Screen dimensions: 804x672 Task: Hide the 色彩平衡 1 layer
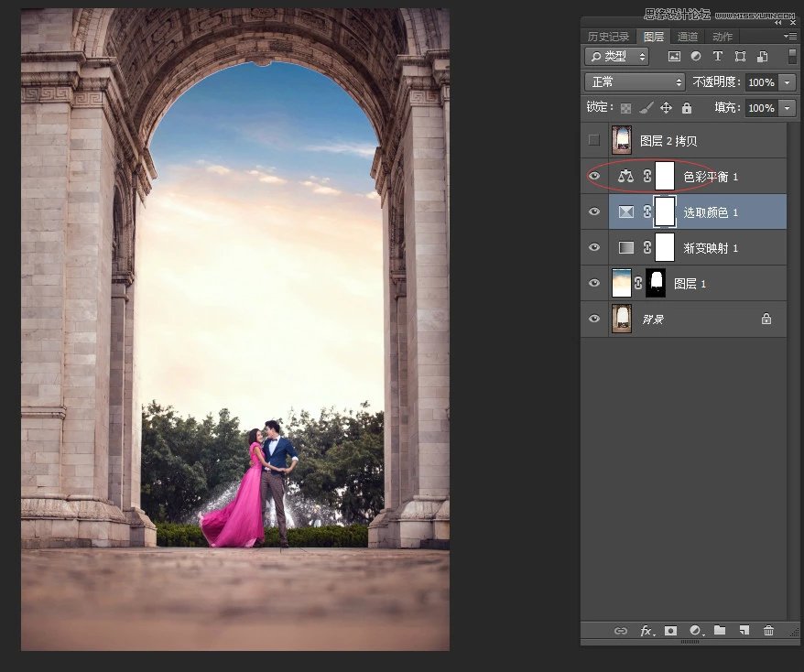pos(594,177)
